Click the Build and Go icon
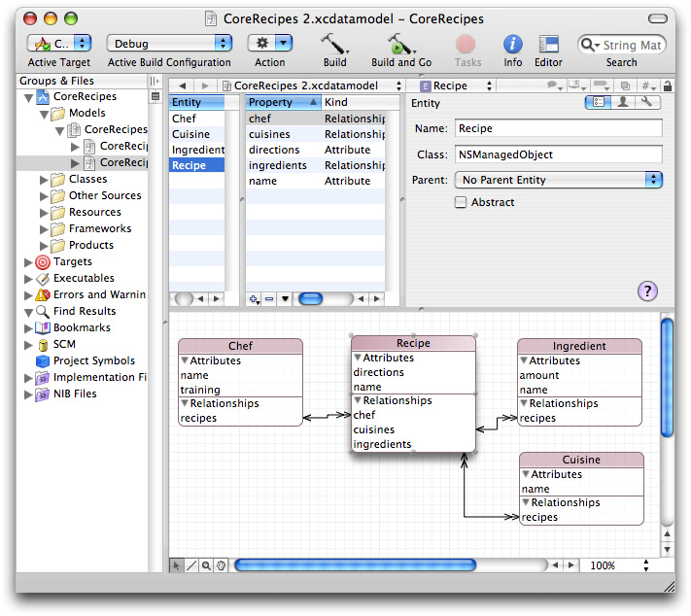The image size is (691, 616). pos(401,44)
